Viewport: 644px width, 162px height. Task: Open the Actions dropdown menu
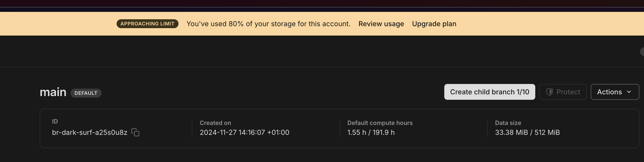pos(614,92)
